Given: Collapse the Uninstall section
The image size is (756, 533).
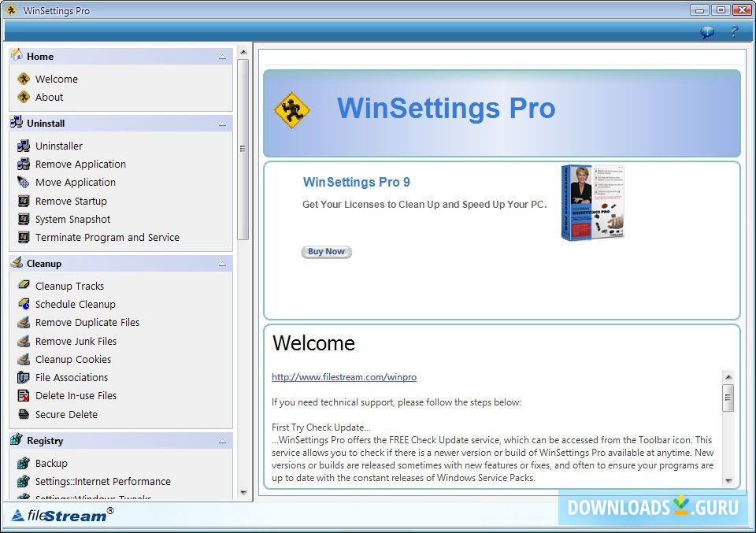Looking at the screenshot, I should coord(222,124).
